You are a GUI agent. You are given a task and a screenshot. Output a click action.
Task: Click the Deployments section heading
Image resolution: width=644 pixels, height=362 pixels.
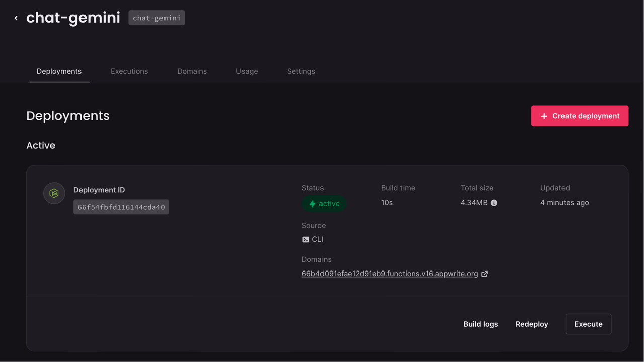pos(68,116)
